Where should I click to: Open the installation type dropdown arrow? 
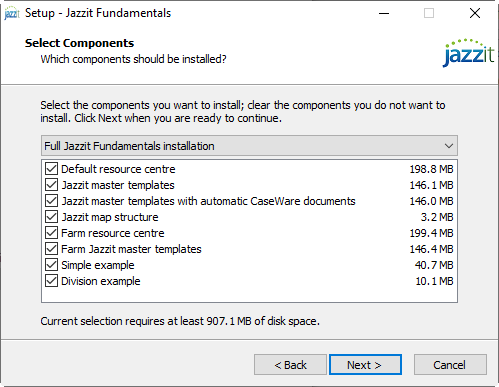[449, 146]
